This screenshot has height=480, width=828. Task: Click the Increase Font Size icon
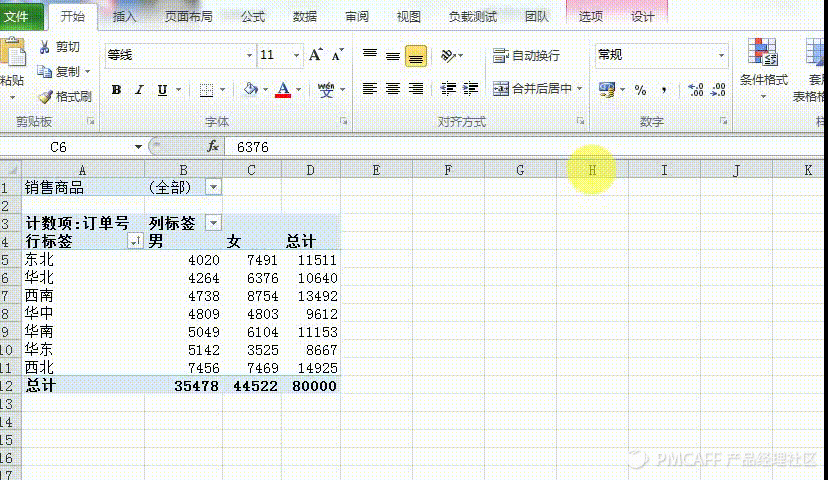[316, 55]
